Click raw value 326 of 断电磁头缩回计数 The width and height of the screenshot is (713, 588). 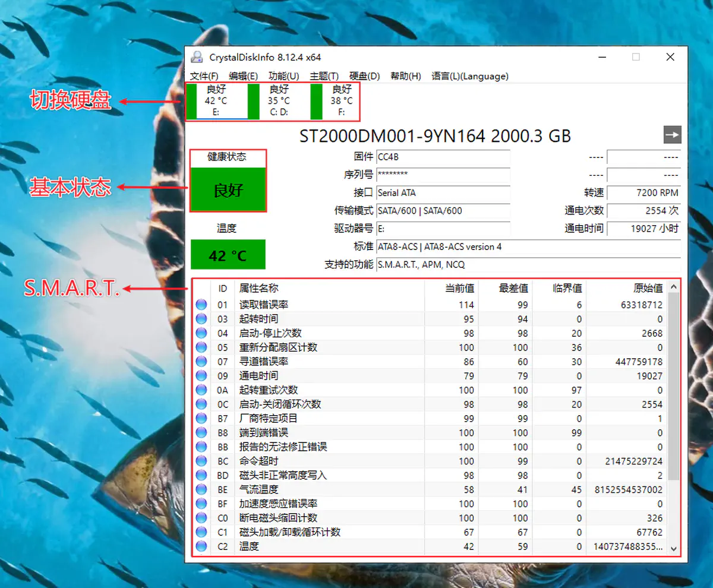point(655,518)
